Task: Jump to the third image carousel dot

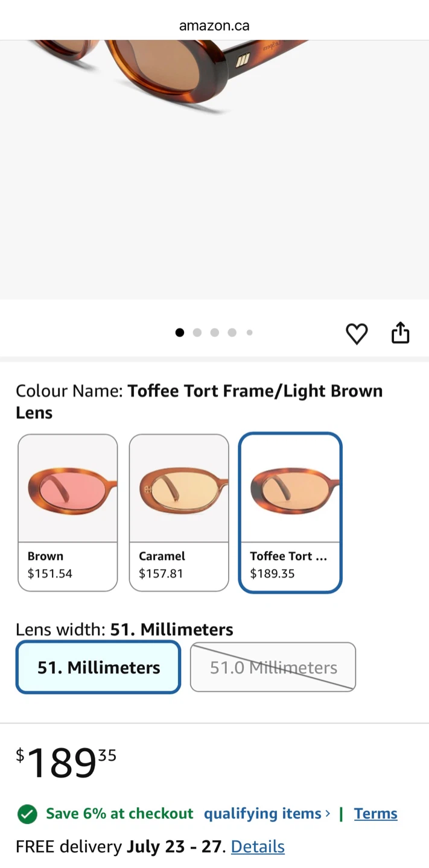Action: pyautogui.click(x=214, y=333)
